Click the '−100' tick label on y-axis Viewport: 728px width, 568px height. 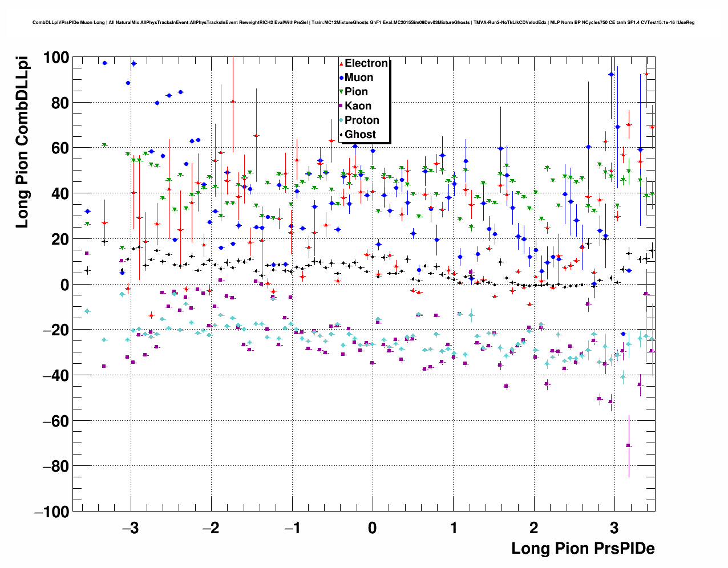[52, 512]
